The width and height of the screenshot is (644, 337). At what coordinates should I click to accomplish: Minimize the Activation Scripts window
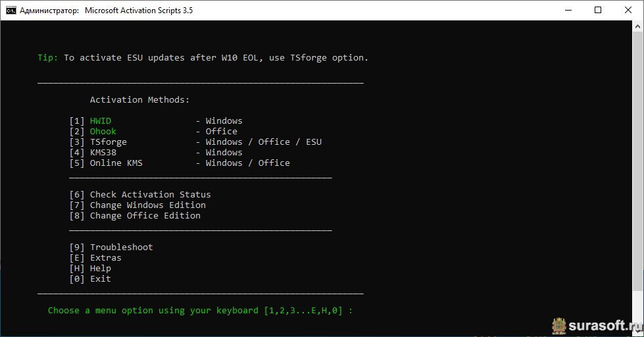[568, 11]
